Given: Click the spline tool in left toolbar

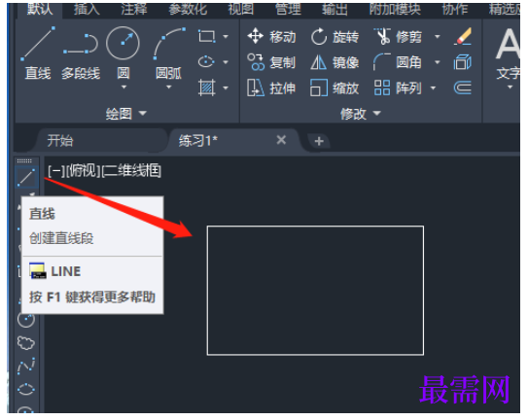Looking at the screenshot, I should click(26, 367).
